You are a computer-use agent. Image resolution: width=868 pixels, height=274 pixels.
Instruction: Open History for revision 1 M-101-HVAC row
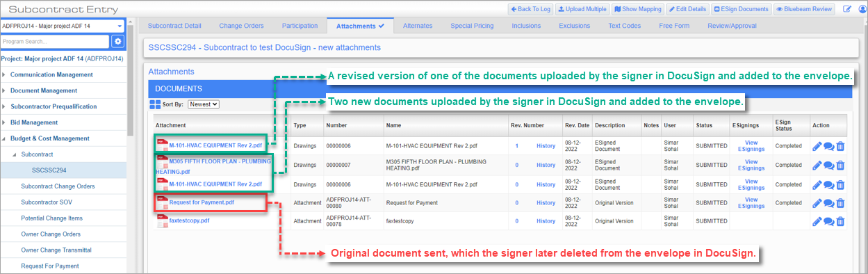pos(546,146)
